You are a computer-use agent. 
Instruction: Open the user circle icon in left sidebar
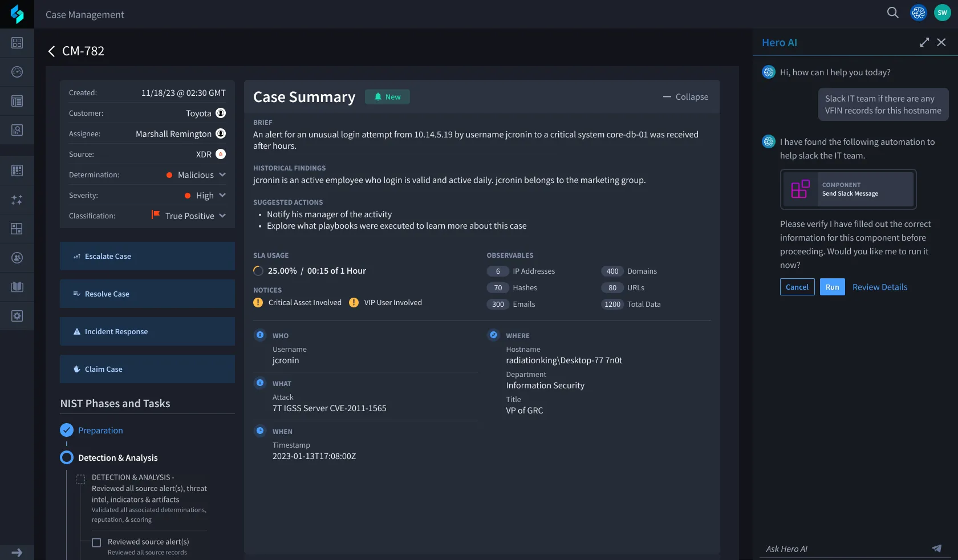pos(17,258)
